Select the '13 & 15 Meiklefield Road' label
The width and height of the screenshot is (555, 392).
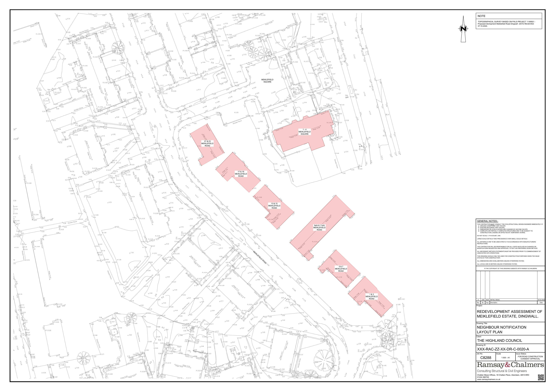tap(274, 206)
